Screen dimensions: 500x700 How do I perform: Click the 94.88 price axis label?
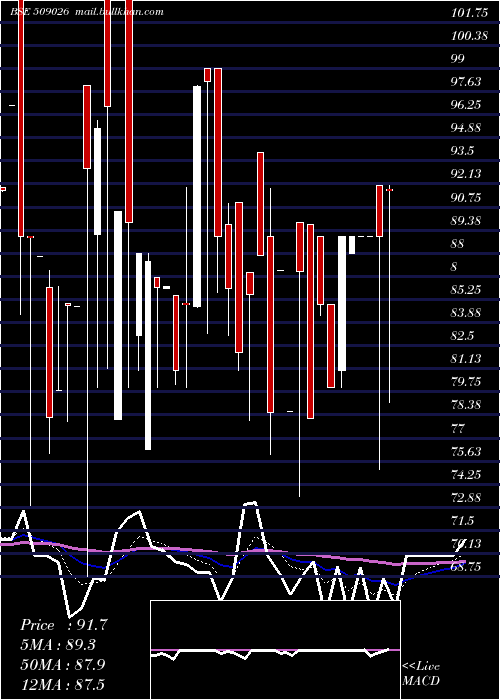[466, 128]
